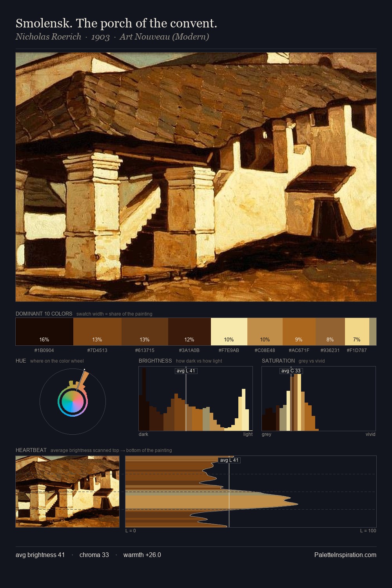
Task: Click the 'DOMINANT 10 COLORS' heading
Action: pyautogui.click(x=44, y=314)
